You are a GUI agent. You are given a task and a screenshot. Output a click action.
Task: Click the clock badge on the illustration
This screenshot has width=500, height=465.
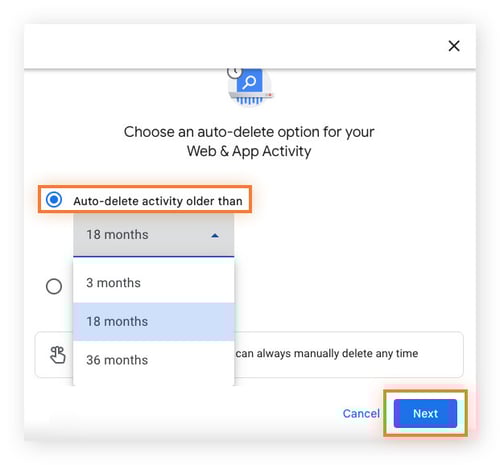click(x=234, y=72)
